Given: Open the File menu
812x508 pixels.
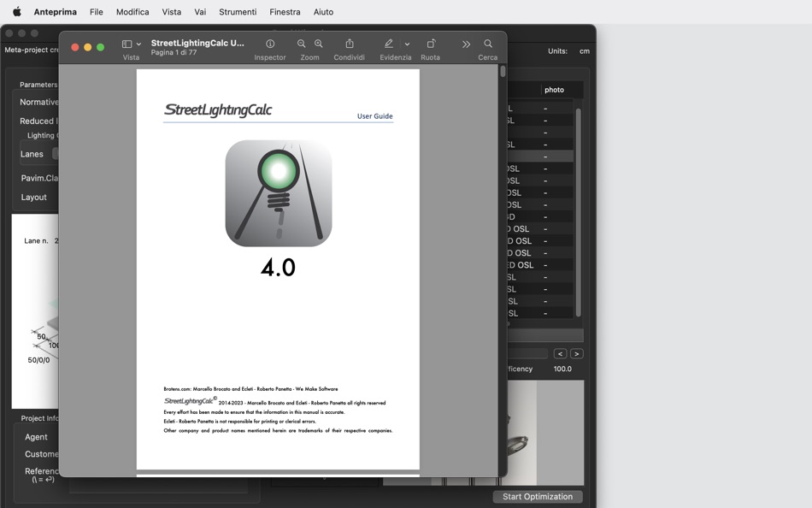Looking at the screenshot, I should (97, 11).
